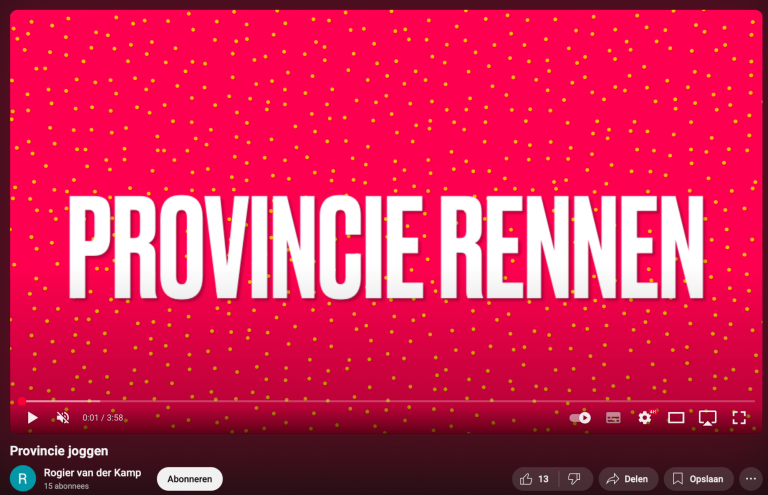The height and width of the screenshot is (495, 768).
Task: Enter full screen mode
Action: pyautogui.click(x=739, y=417)
